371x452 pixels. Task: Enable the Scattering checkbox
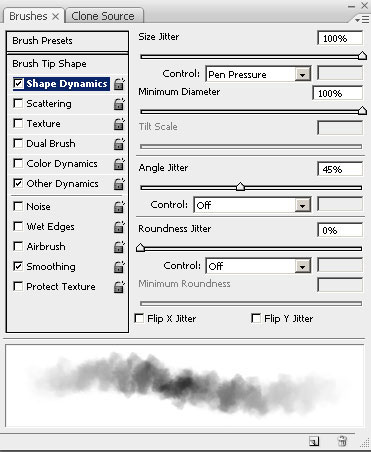click(18, 103)
